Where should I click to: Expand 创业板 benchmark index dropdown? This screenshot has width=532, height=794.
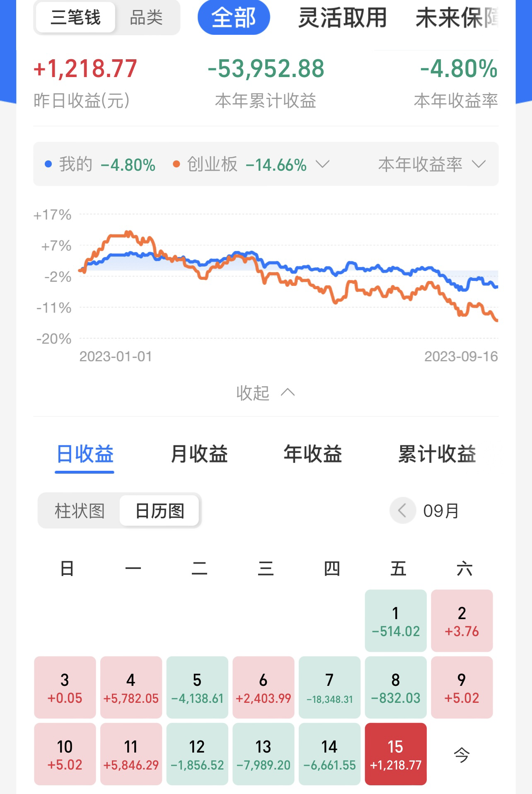click(x=322, y=165)
